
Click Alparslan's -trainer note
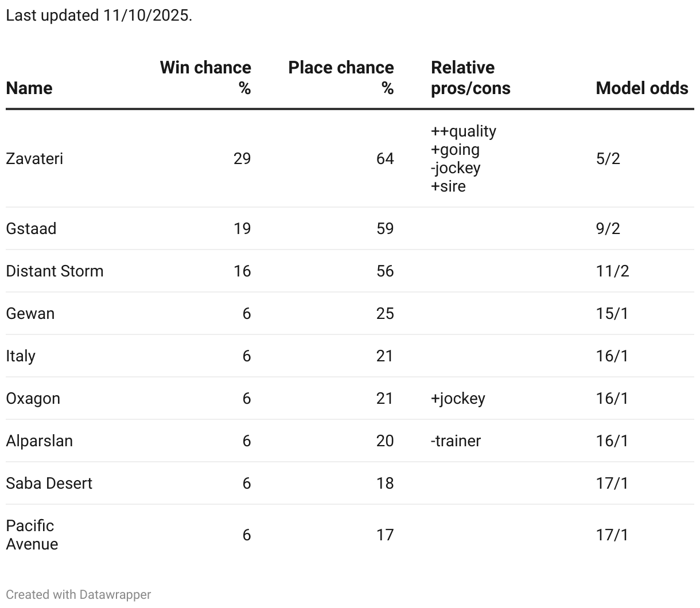click(456, 441)
